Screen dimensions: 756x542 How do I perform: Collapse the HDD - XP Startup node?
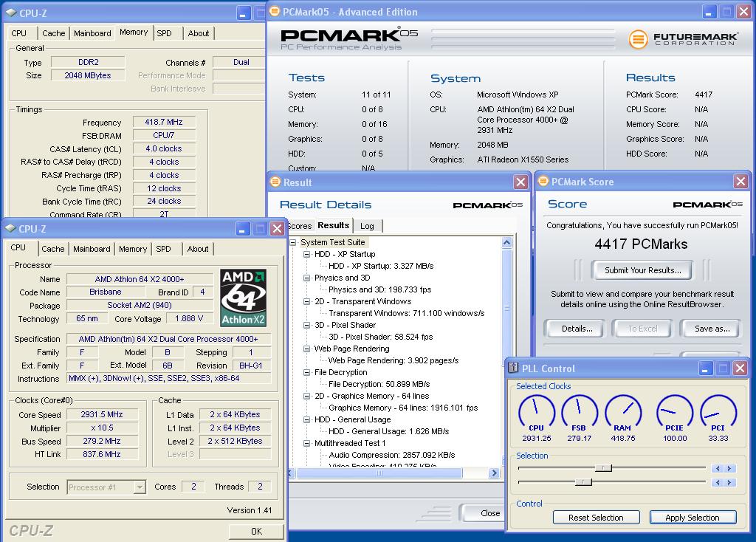[306, 254]
